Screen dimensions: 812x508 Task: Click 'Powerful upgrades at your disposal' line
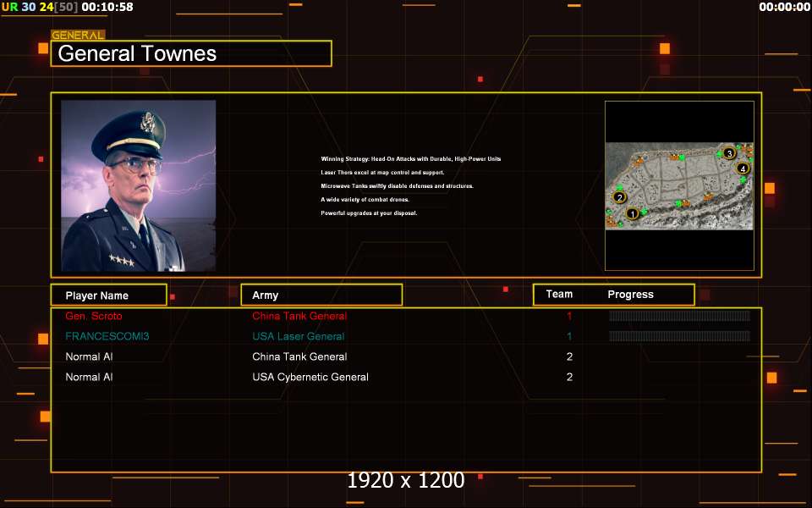click(369, 213)
